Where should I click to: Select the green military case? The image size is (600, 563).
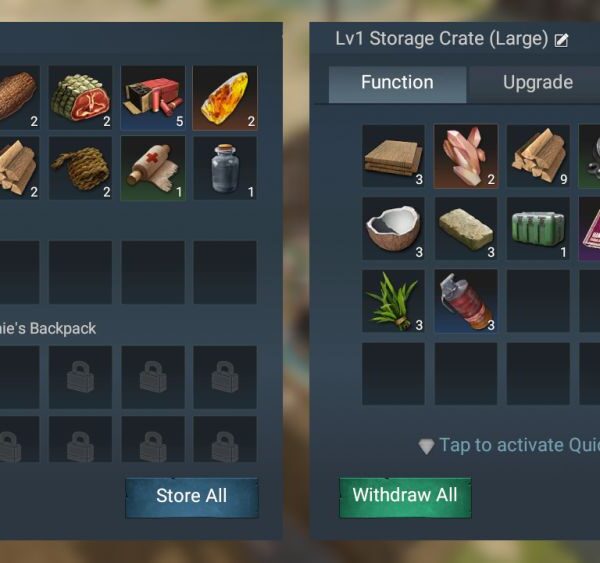(538, 228)
